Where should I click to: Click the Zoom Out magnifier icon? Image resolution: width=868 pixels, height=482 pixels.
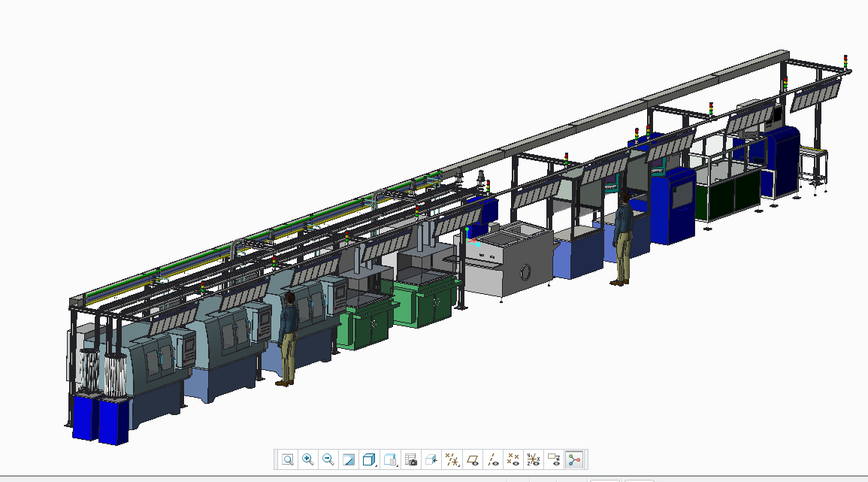tap(328, 459)
